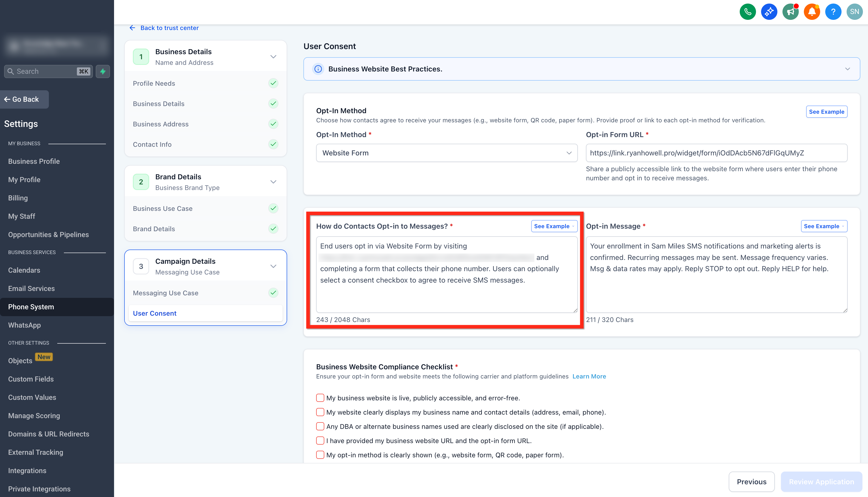This screenshot has height=497, width=868.
Task: Click the help question mark icon
Action: [833, 12]
